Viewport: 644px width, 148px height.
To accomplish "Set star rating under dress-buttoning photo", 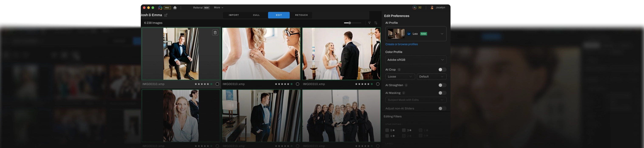I will [282, 84].
